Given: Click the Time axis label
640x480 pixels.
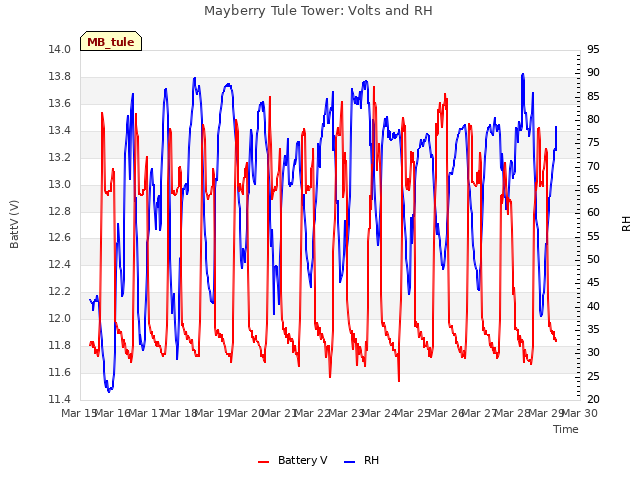Looking at the screenshot, I should coord(566,429).
